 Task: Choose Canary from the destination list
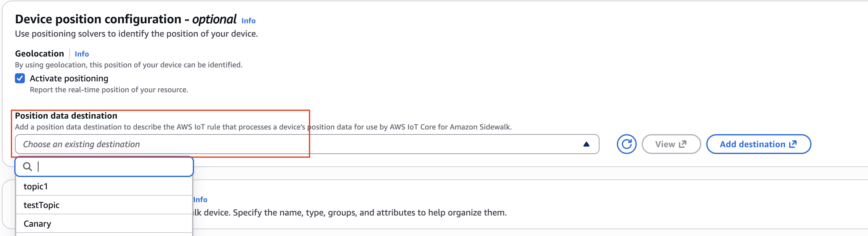point(37,224)
